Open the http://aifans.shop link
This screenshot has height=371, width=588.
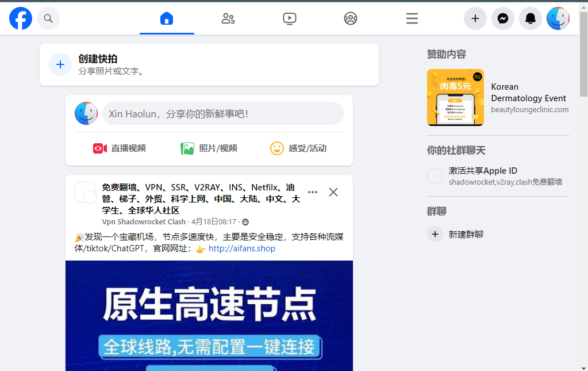(242, 248)
